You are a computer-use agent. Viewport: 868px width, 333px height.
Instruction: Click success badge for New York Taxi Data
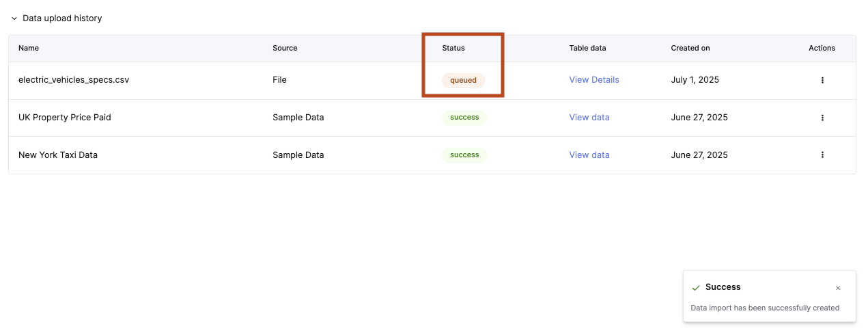pos(464,155)
